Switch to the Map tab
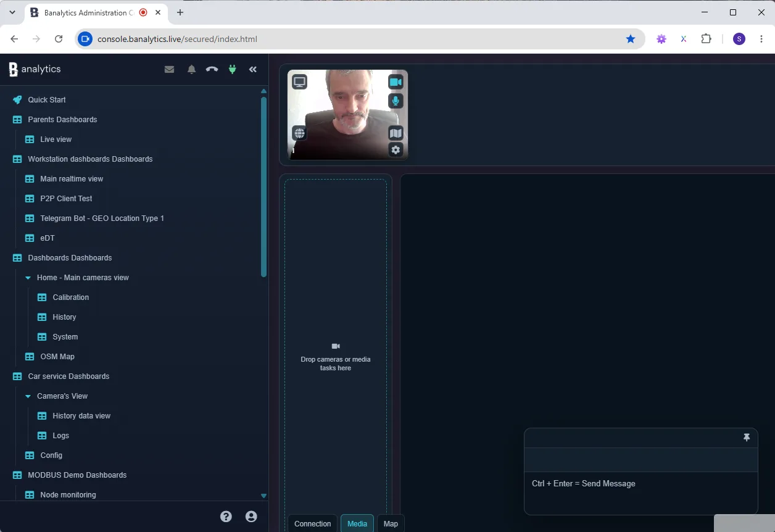This screenshot has width=775, height=532. click(391, 523)
